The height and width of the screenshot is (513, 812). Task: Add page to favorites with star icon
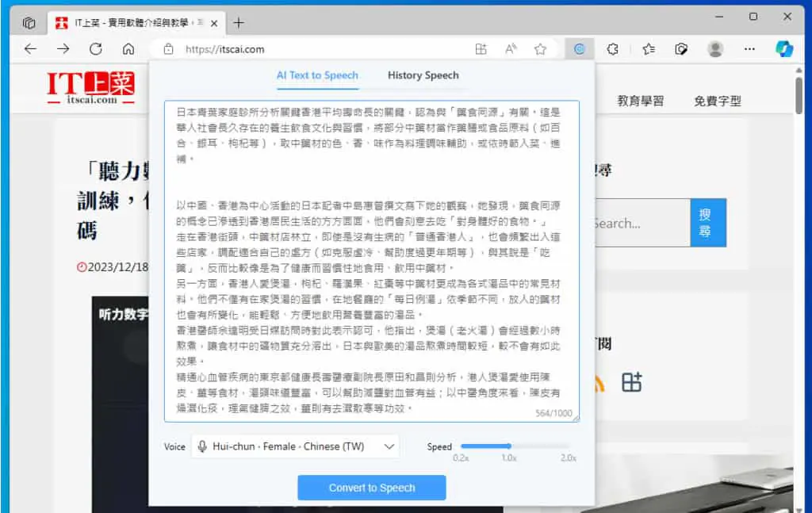(540, 49)
